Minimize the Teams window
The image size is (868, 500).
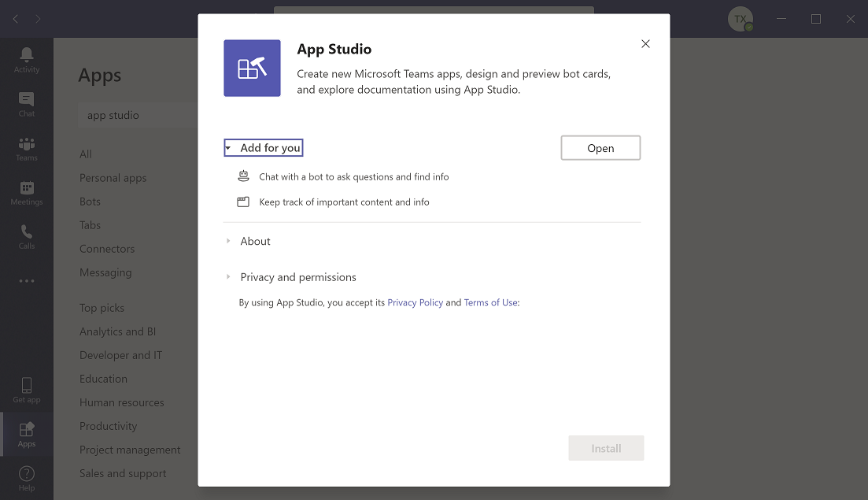(x=781, y=19)
